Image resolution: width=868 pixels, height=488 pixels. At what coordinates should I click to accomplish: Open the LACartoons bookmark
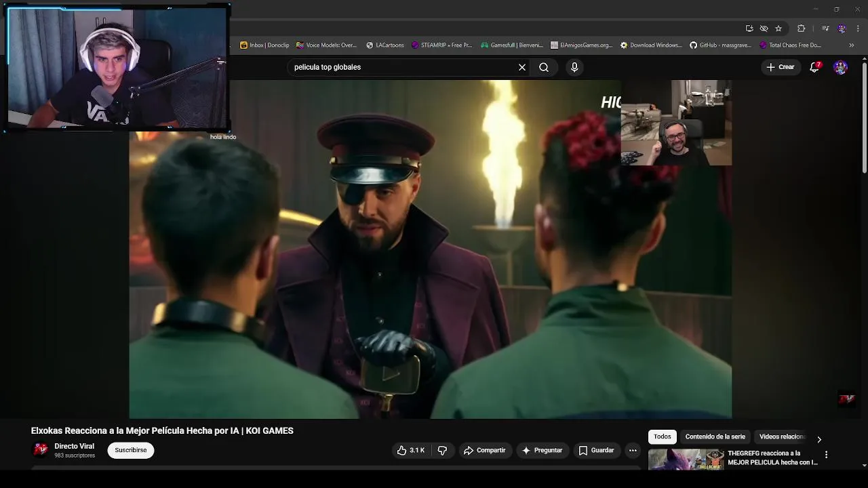pyautogui.click(x=384, y=45)
